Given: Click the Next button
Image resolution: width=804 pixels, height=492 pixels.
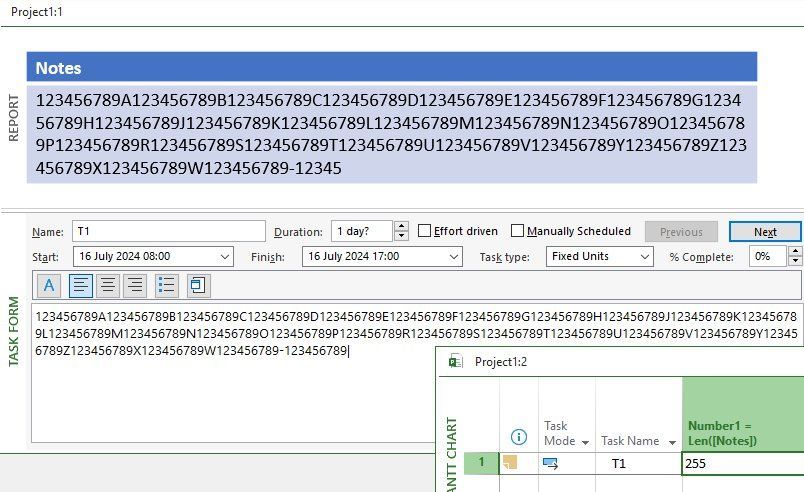Looking at the screenshot, I should (x=765, y=232).
